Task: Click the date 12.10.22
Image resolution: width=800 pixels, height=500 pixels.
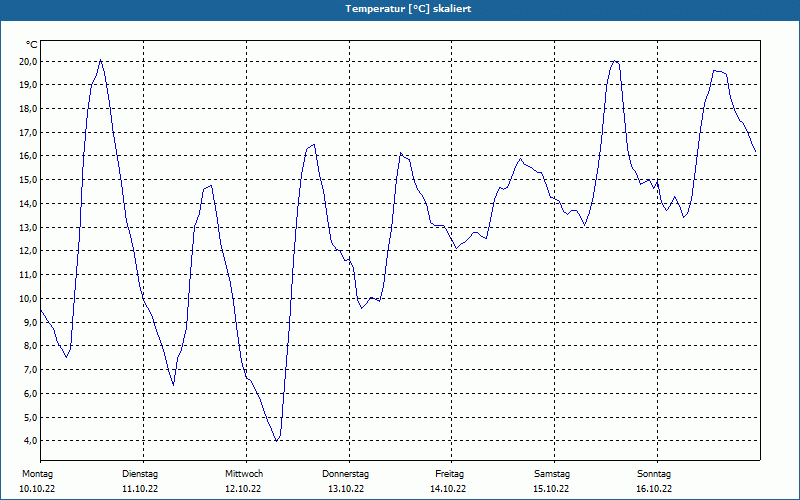Action: pyautogui.click(x=243, y=489)
